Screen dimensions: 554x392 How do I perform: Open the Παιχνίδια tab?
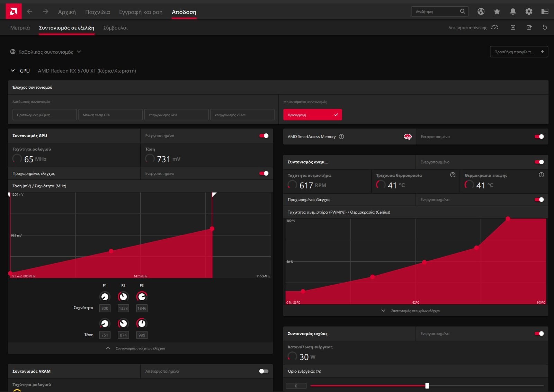click(x=98, y=12)
